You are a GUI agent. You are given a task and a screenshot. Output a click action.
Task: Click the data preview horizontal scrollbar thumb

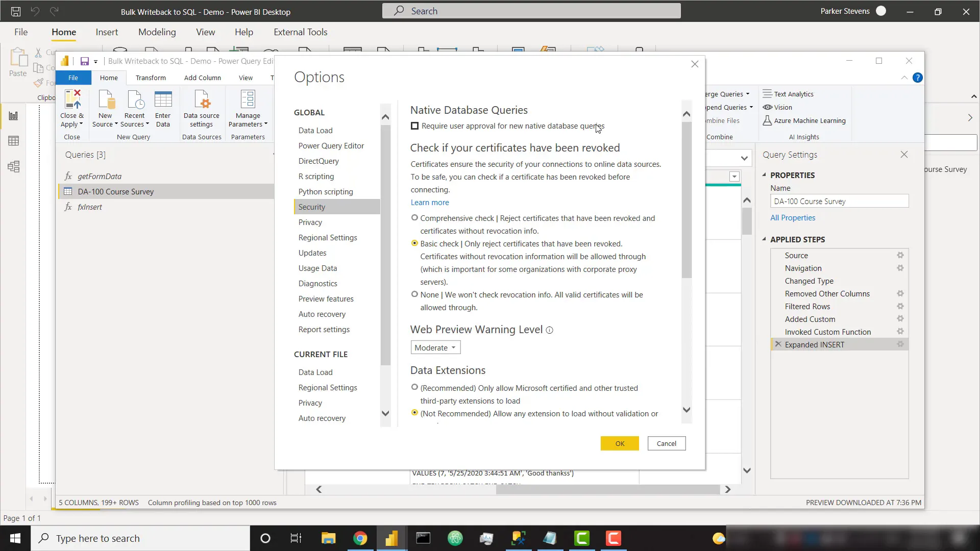click(608, 489)
